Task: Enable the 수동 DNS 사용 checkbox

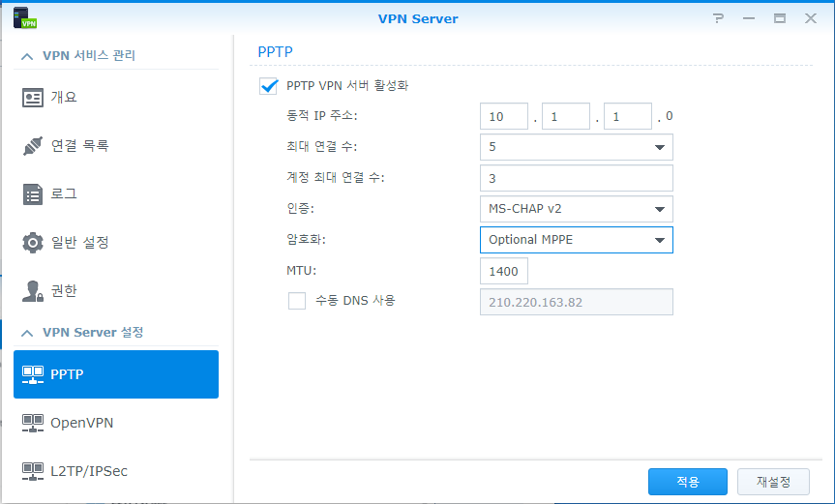Action: (297, 301)
